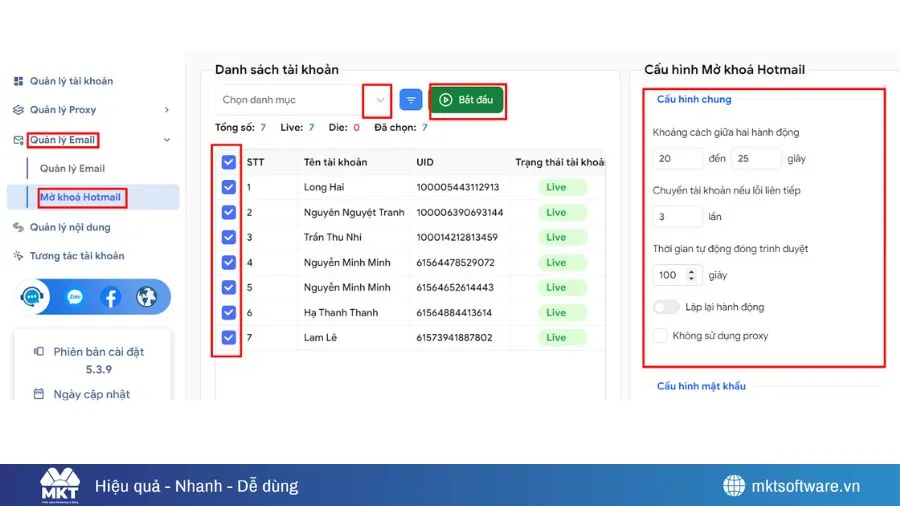Click UID 61564884413614
900x506 pixels.
coord(454,313)
